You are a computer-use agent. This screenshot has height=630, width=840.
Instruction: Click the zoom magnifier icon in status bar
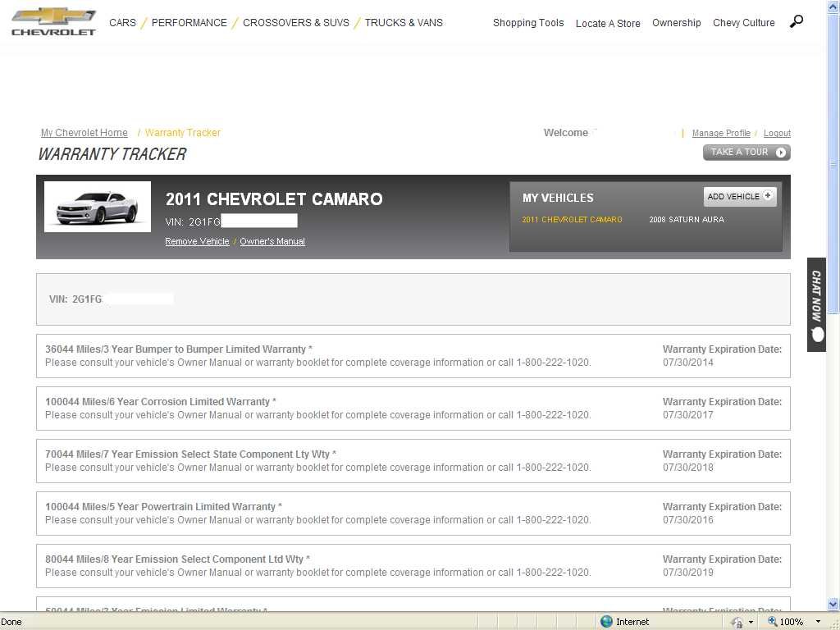pyautogui.click(x=772, y=622)
